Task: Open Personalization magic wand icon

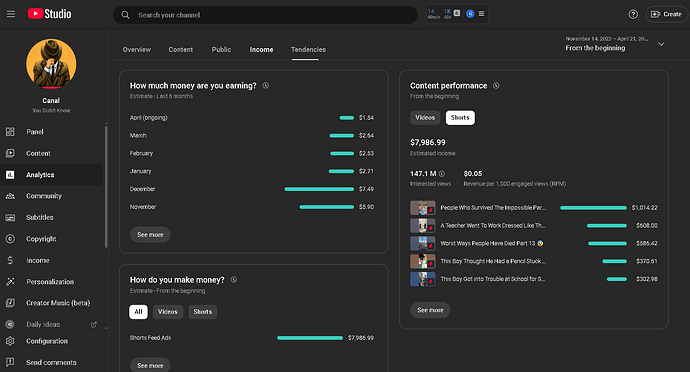Action: pyautogui.click(x=10, y=282)
